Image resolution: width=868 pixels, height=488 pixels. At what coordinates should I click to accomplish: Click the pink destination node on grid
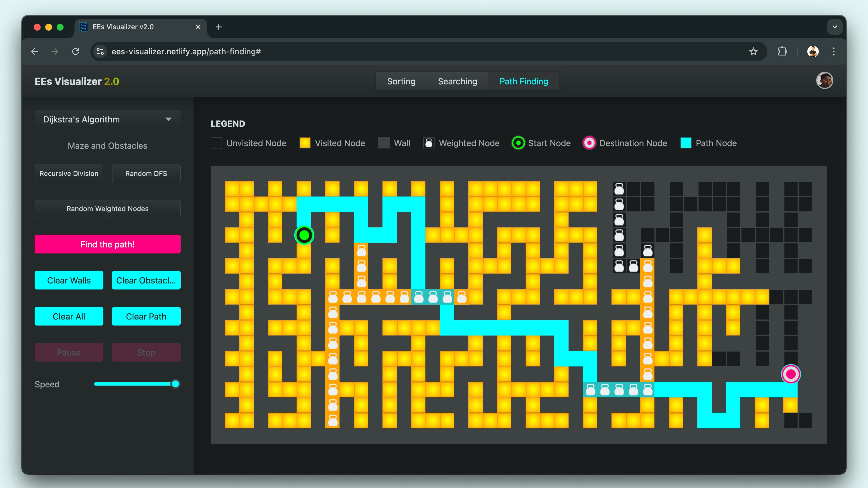pyautogui.click(x=790, y=374)
